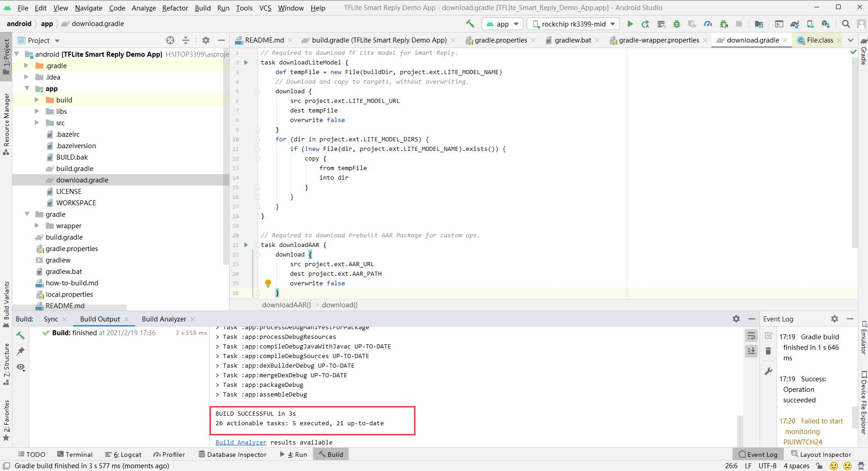The image size is (868, 471).
Task: Run downloadAAR task via gutter arrow
Action: click(x=246, y=245)
